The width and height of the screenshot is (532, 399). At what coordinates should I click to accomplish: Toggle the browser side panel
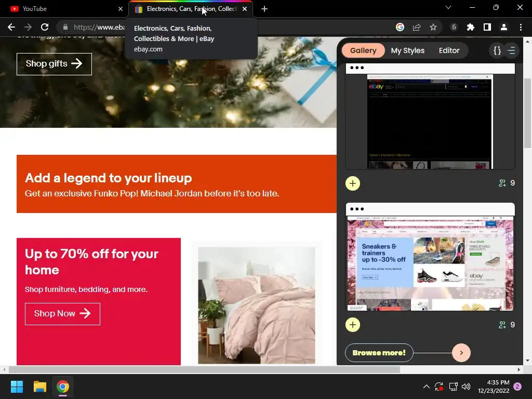(487, 27)
